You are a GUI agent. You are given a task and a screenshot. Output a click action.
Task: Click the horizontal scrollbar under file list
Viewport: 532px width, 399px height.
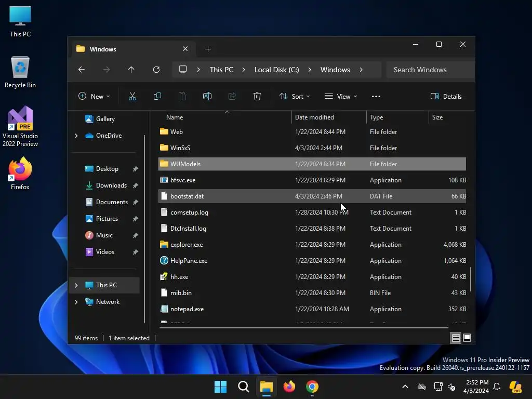click(x=303, y=328)
